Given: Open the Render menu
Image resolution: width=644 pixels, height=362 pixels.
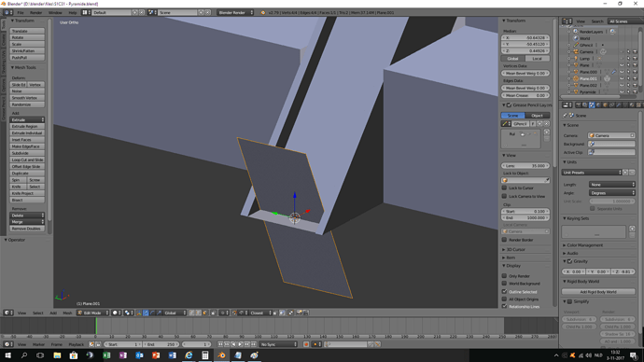Looking at the screenshot, I should (36, 13).
